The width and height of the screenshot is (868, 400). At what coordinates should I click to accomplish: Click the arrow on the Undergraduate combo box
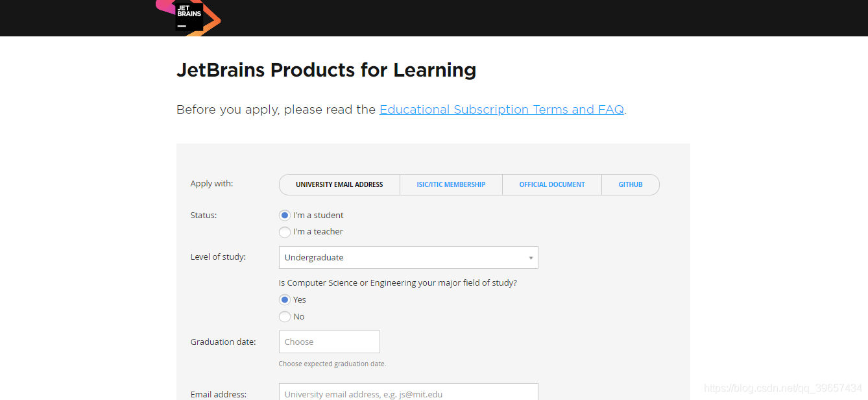click(x=531, y=258)
